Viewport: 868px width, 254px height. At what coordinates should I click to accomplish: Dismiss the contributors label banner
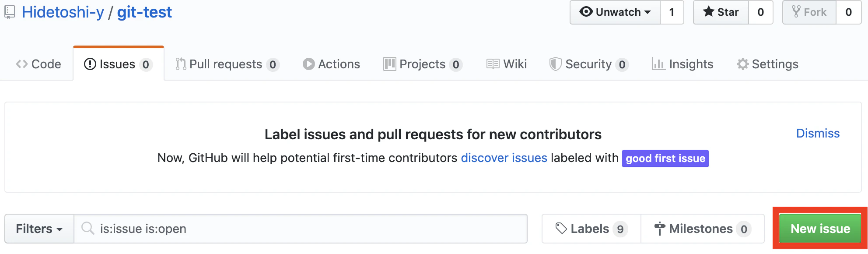click(x=818, y=133)
